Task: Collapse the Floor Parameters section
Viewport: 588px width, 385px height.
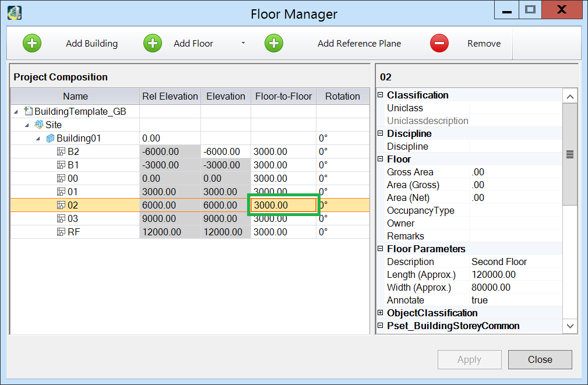Action: click(x=381, y=249)
